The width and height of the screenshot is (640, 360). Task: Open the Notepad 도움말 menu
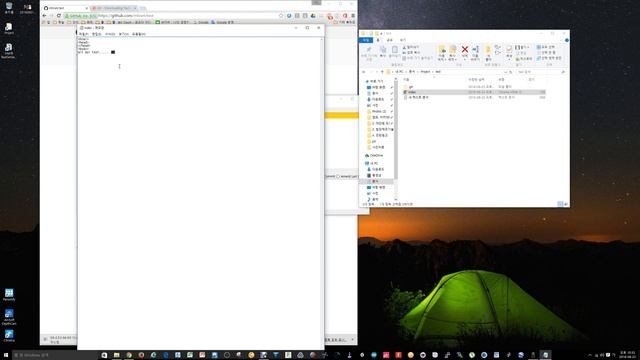[x=138, y=34]
